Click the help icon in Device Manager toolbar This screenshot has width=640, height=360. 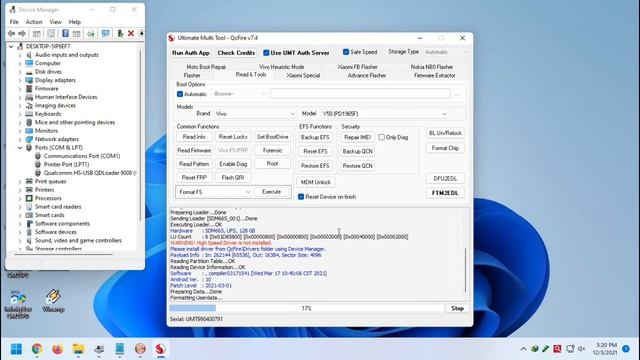pyautogui.click(x=65, y=33)
